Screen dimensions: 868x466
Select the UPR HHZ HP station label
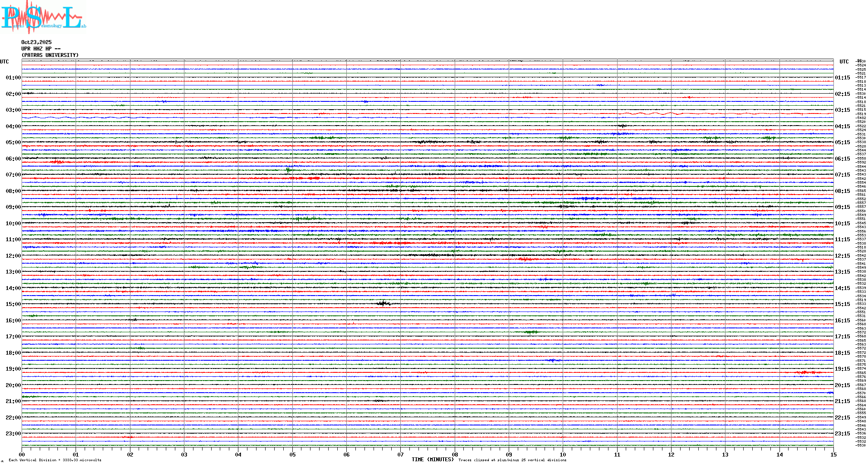point(41,49)
